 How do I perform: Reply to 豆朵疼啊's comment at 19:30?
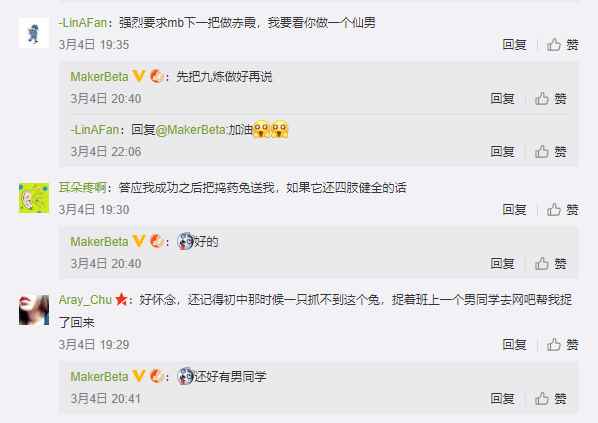[514, 209]
